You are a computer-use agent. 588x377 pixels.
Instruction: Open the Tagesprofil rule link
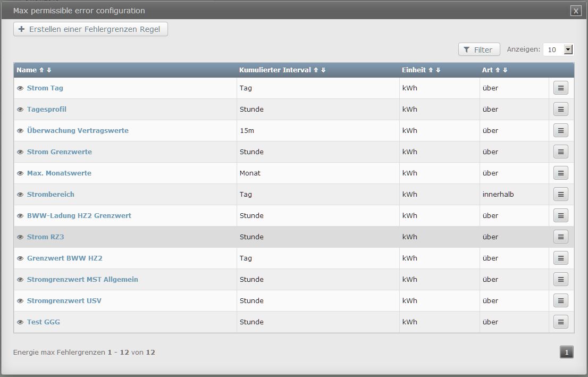point(46,109)
